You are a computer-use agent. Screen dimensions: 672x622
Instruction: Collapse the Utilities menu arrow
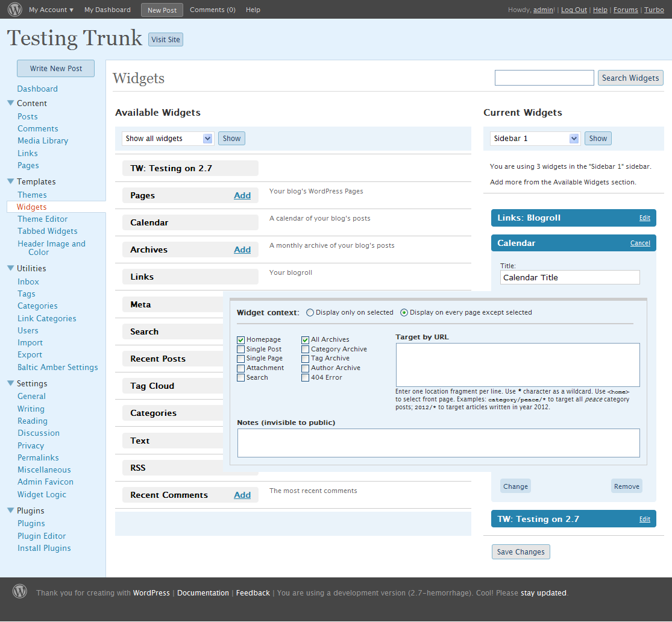10,268
